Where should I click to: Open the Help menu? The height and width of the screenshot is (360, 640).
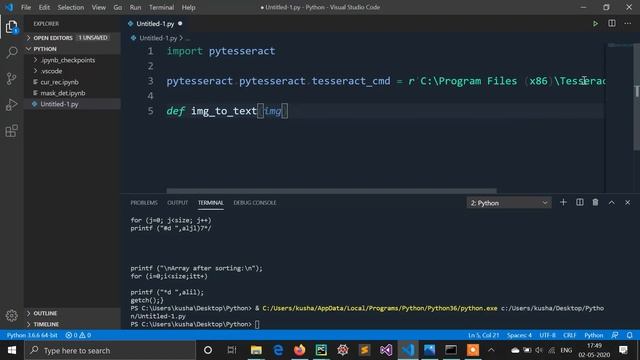coord(188,7)
